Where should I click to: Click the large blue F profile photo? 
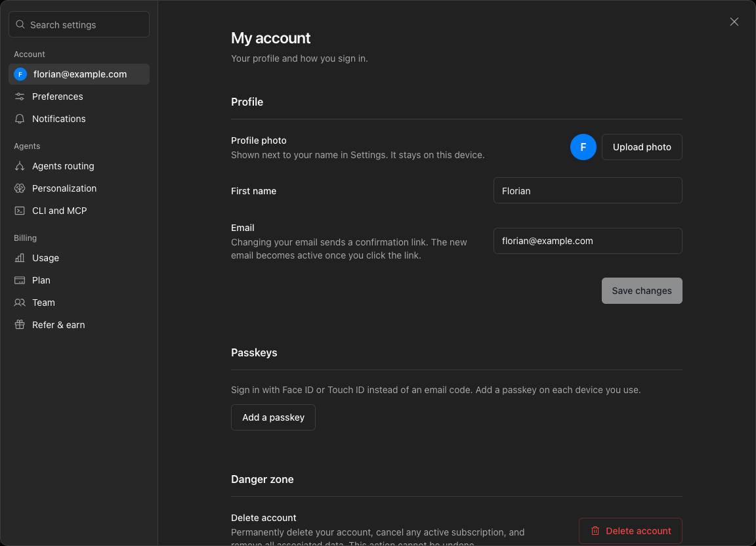[x=583, y=147]
